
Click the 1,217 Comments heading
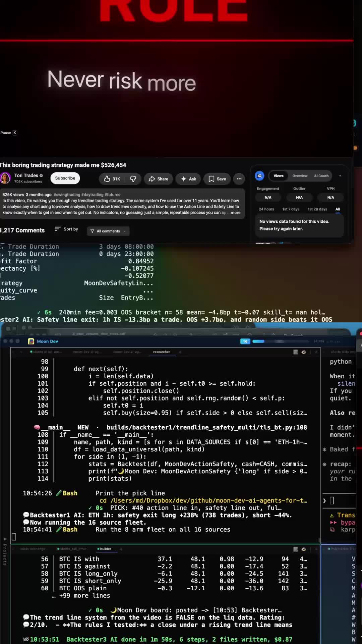[22, 230]
